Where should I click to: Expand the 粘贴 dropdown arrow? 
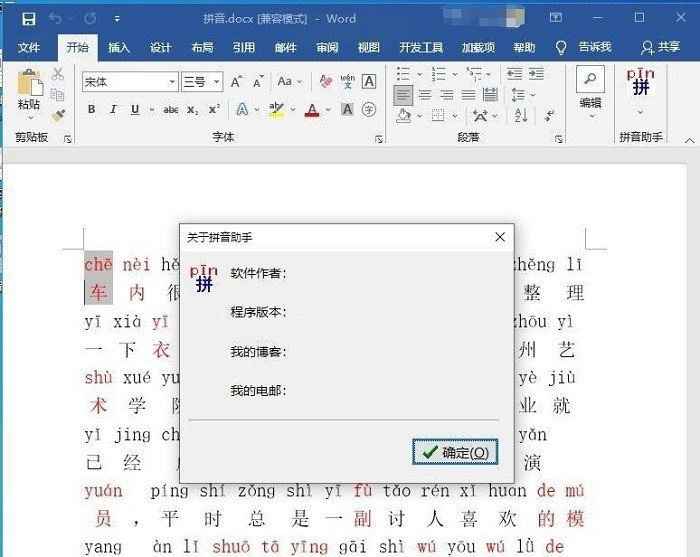(30, 118)
